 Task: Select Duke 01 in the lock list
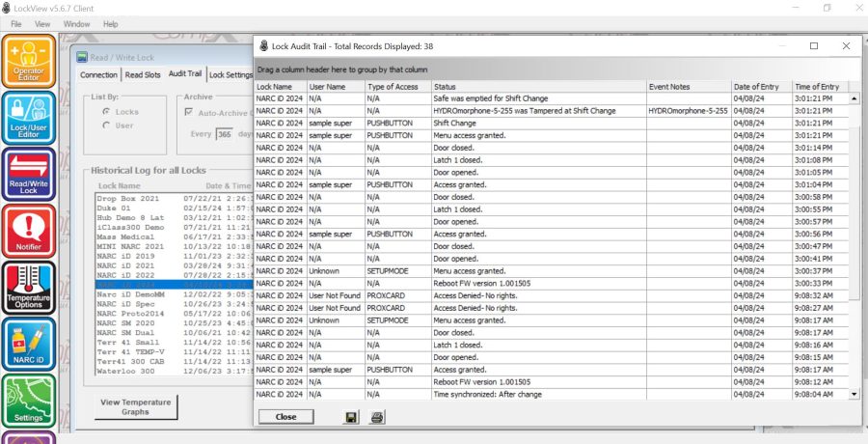click(174, 208)
